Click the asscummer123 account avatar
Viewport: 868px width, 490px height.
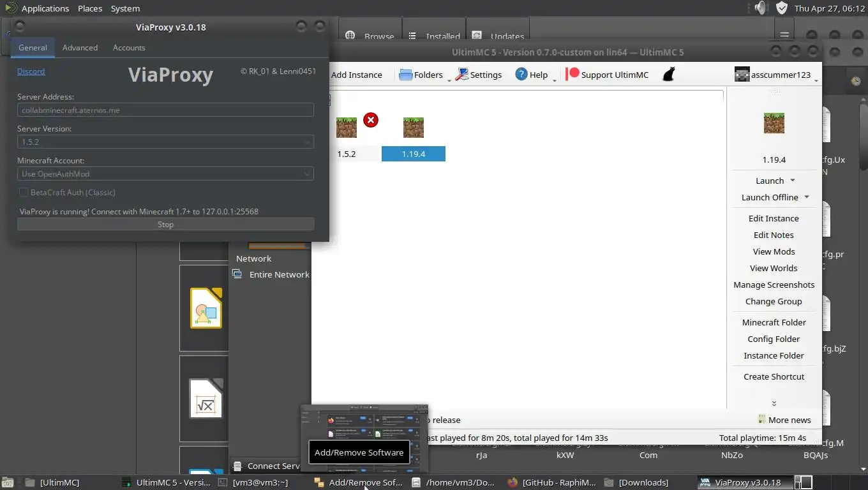pos(742,75)
